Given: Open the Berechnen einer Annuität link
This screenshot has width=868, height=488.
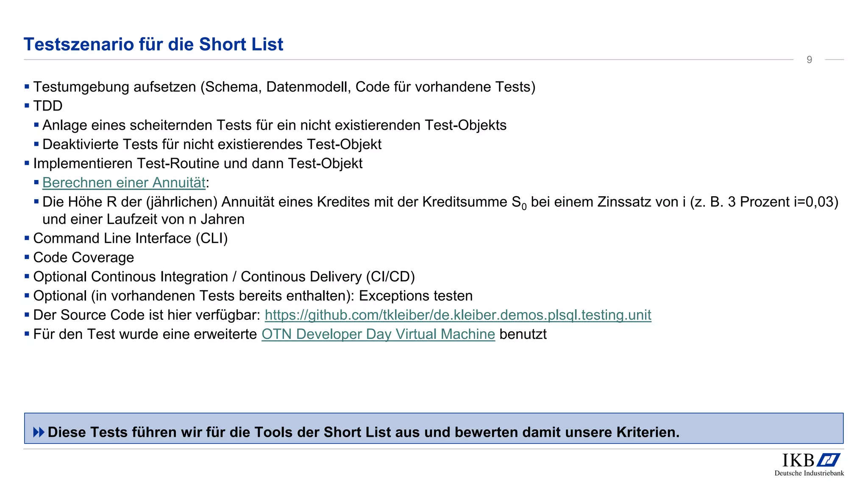Looking at the screenshot, I should pos(124,183).
